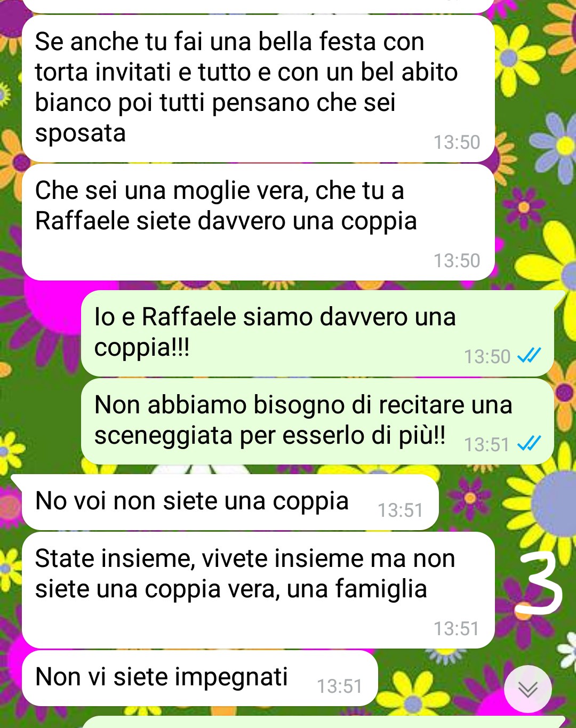Select message 'Se anche tu fai una bella festa'
This screenshot has height=728, width=576.
[258, 89]
